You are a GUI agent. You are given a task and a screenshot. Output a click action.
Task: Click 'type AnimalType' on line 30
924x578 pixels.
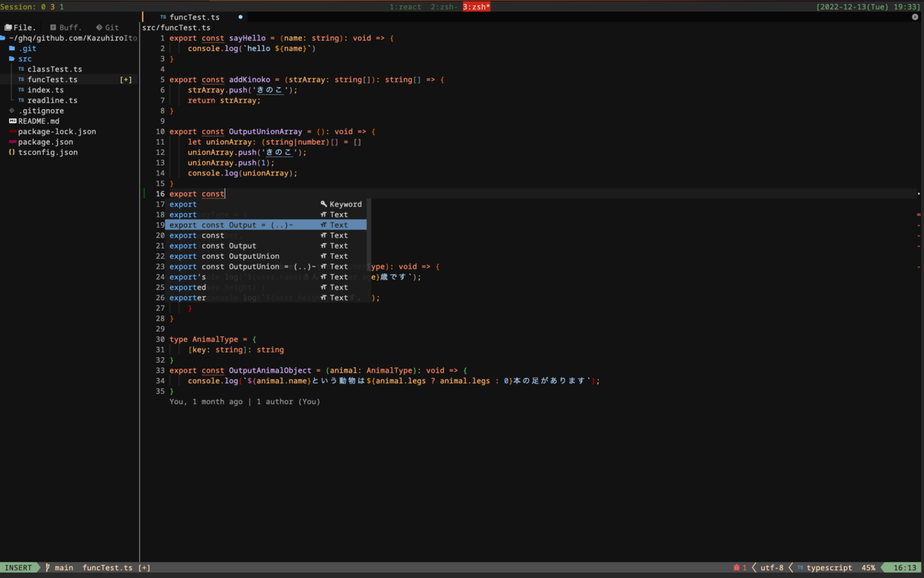[x=206, y=339]
